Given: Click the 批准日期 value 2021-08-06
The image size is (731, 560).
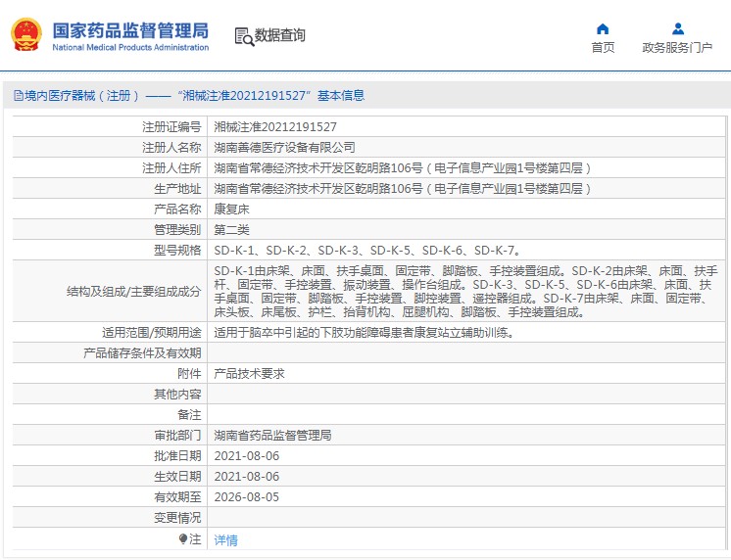Looking at the screenshot, I should (x=247, y=455).
